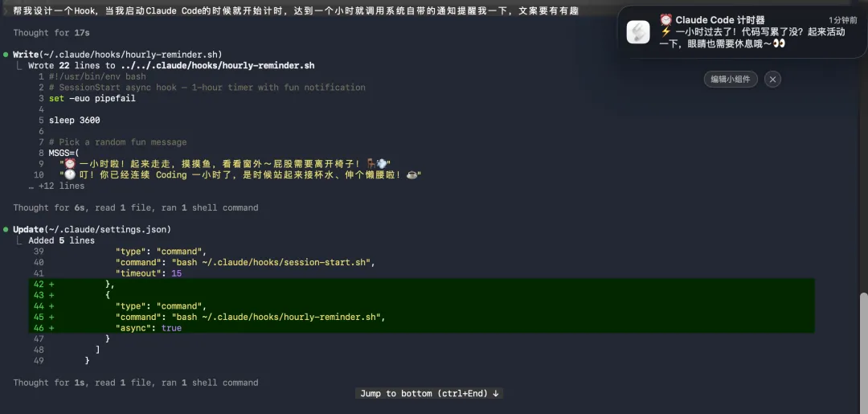Viewport: 868px width, 414px height.
Task: Click the 'Added 5 lines' summary
Action: point(61,240)
